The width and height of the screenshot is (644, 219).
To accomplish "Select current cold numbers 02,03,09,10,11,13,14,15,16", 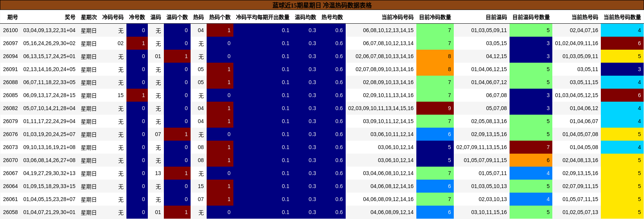I will [381, 108].
